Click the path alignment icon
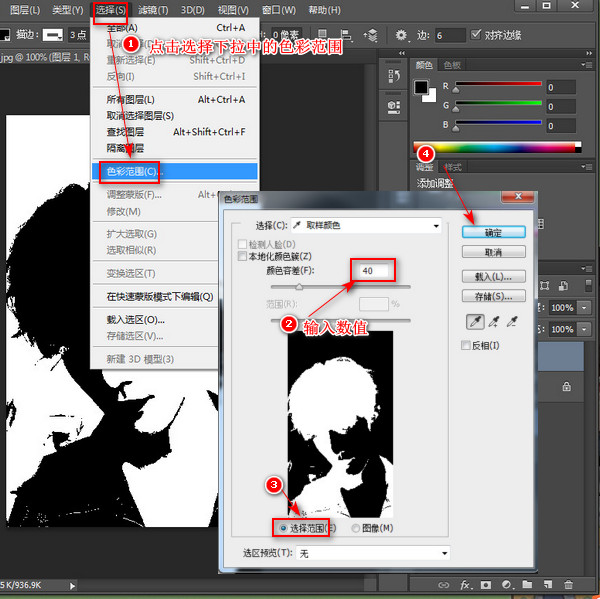 point(346,35)
